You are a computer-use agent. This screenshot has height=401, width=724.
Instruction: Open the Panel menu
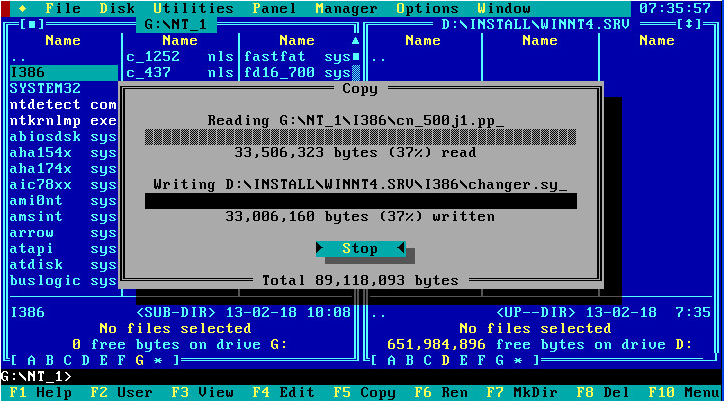[275, 8]
